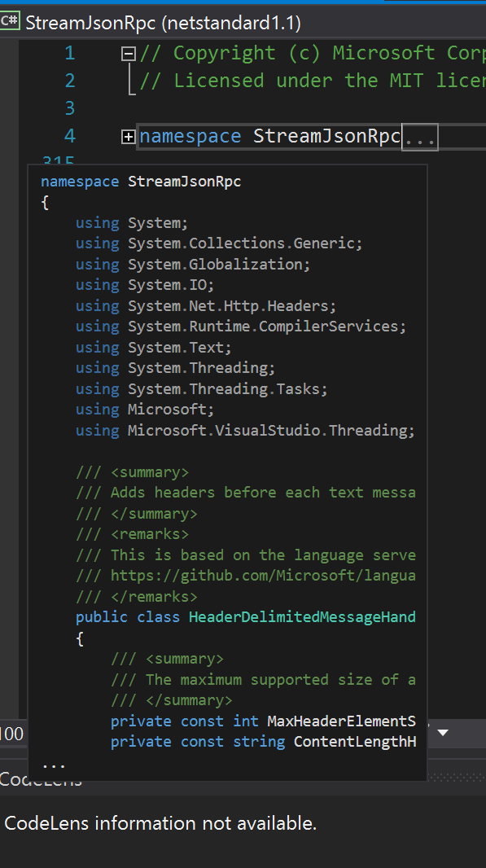The height and width of the screenshot is (868, 486).
Task: Click the CodeLens information not available message
Action: (x=157, y=823)
